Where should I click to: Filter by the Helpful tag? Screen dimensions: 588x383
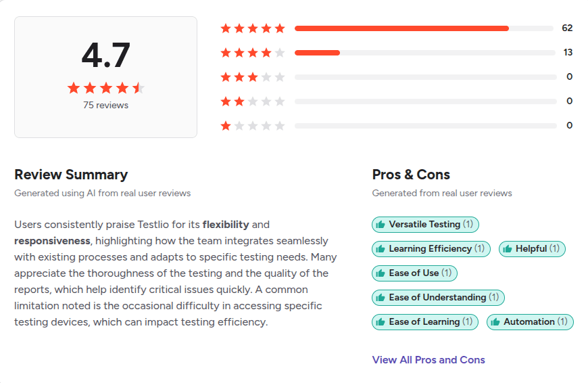click(532, 249)
